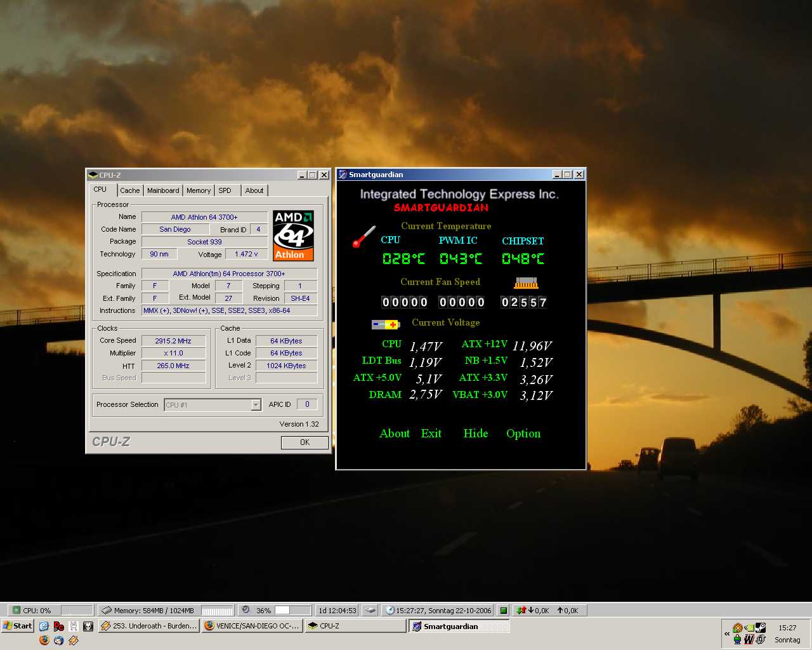This screenshot has width=812, height=650.
Task: Open the alien skull Quick Launch icon
Action: click(x=88, y=626)
